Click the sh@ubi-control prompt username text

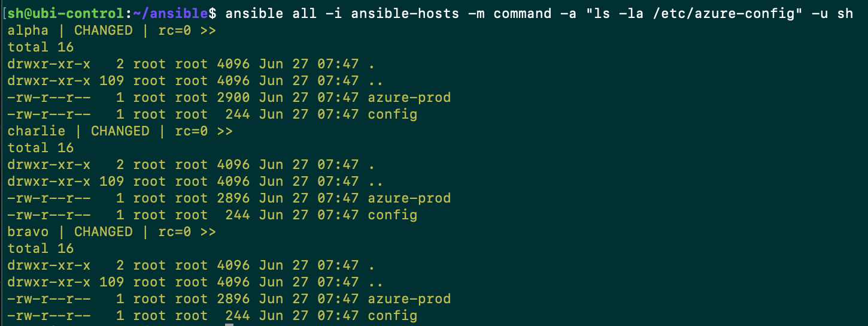[x=66, y=13]
